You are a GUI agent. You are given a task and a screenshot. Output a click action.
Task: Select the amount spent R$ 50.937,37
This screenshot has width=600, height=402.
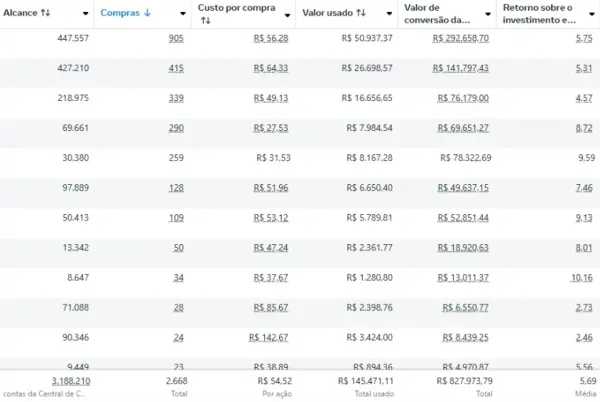tap(367, 38)
